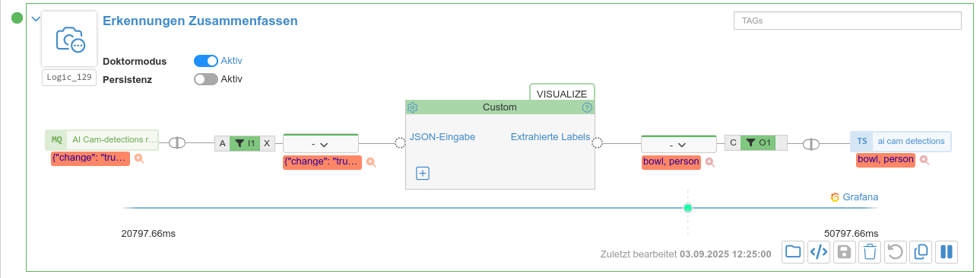The width and height of the screenshot is (980, 278).
Task: Save logic with the floppy disk icon
Action: [844, 252]
